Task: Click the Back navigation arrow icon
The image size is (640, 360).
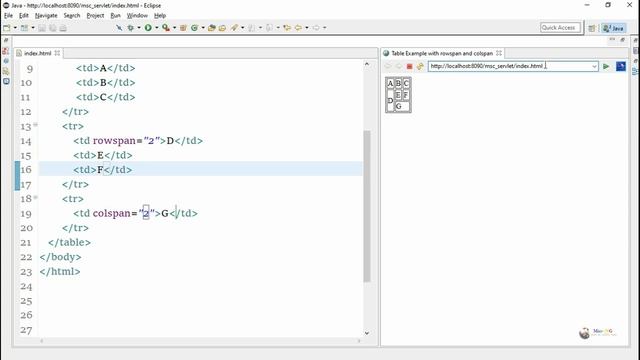Action: 298,28
